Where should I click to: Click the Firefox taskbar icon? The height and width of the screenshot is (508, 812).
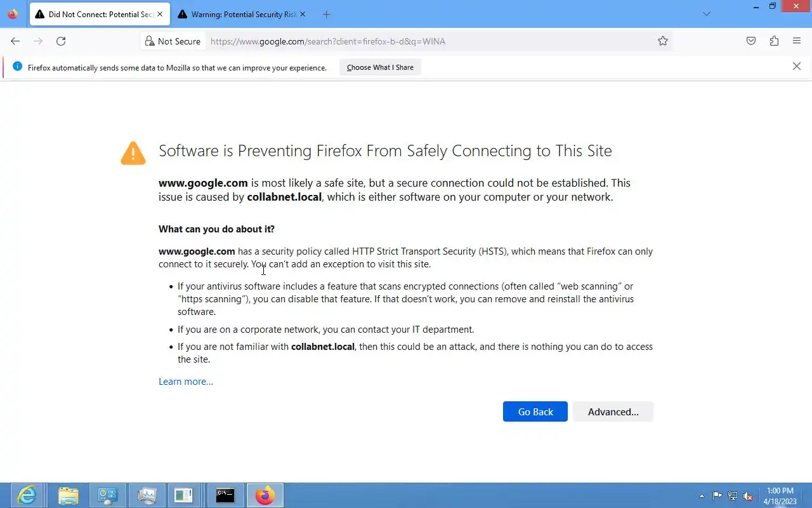(265, 495)
